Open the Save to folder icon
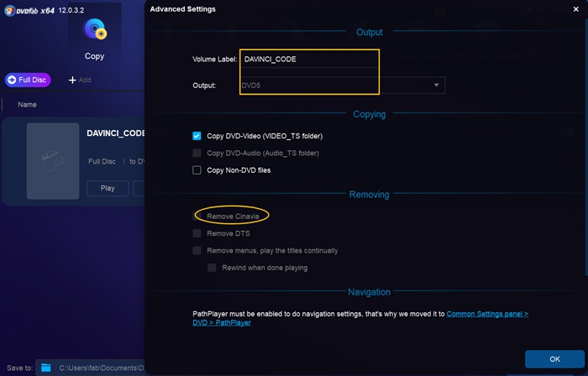 click(x=45, y=368)
